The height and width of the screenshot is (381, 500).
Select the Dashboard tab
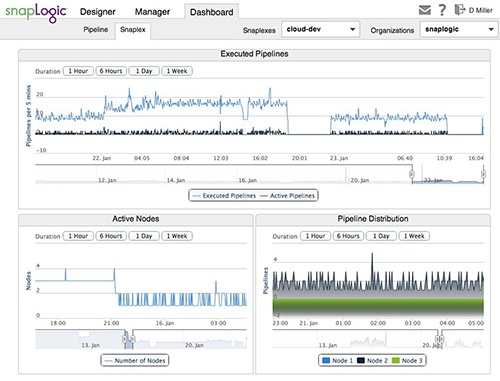(x=212, y=12)
